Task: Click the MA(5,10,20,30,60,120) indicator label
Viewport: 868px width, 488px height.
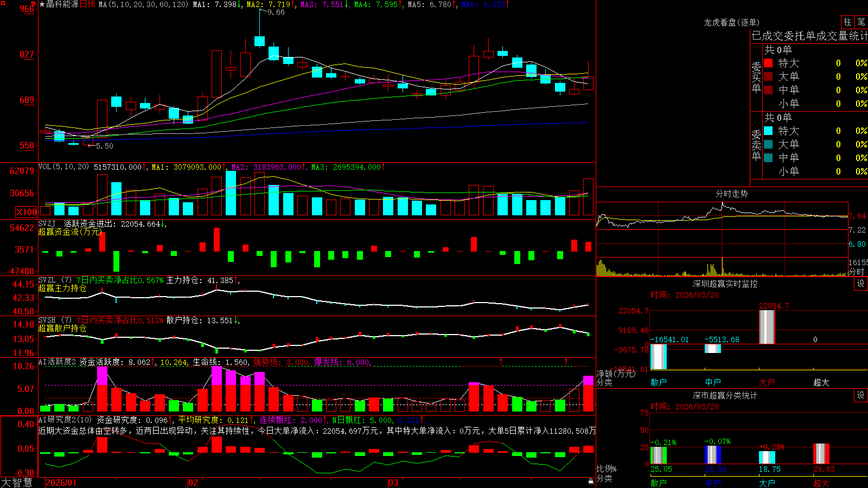Action: coord(144,4)
